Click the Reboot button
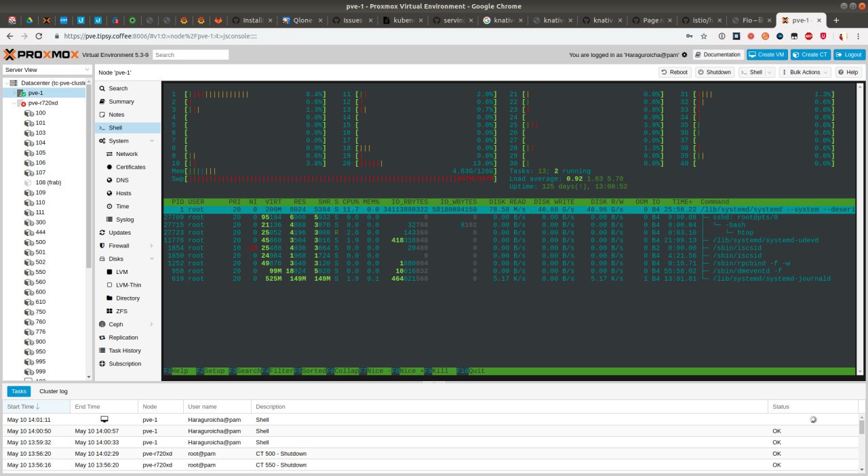This screenshot has width=868, height=476. (x=675, y=72)
